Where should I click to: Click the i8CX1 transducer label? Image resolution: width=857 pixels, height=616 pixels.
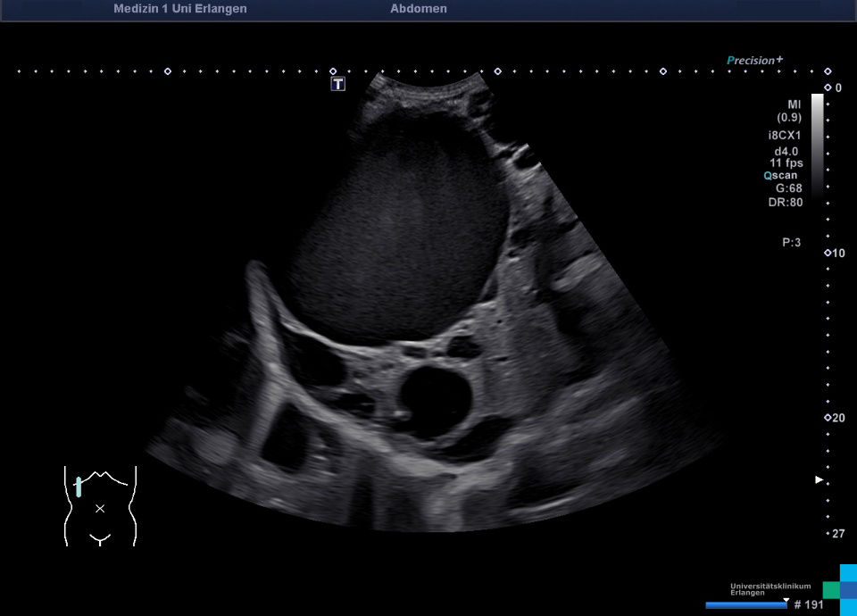(x=785, y=136)
